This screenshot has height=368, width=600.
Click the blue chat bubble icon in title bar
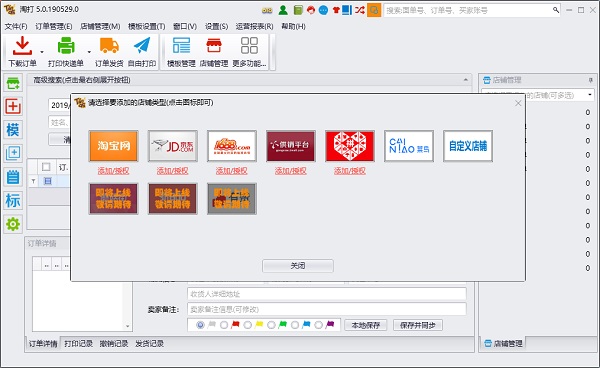click(323, 10)
